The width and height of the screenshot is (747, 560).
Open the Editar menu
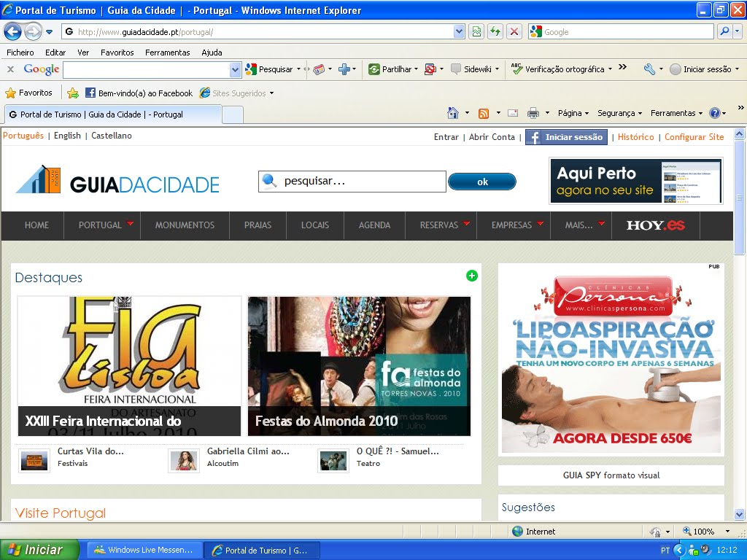pos(55,52)
